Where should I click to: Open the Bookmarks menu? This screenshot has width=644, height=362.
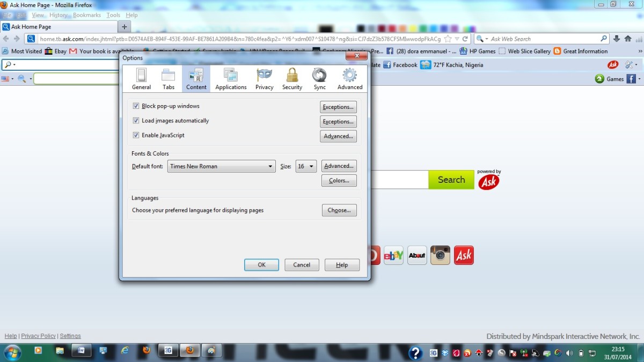click(87, 15)
